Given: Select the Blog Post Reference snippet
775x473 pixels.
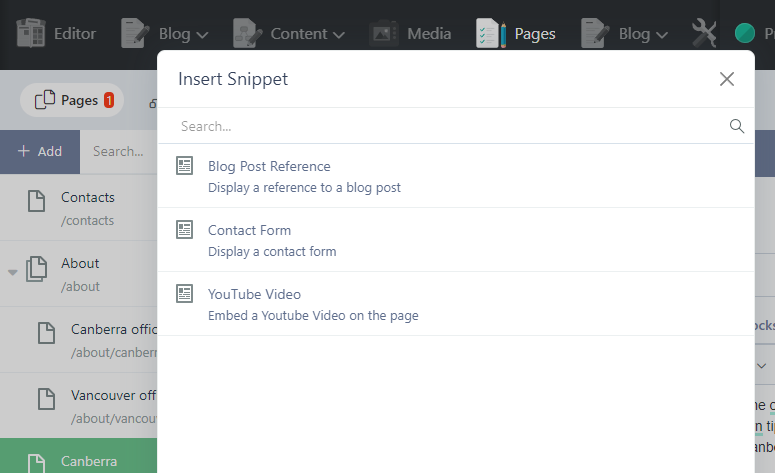Looking at the screenshot, I should [x=456, y=176].
